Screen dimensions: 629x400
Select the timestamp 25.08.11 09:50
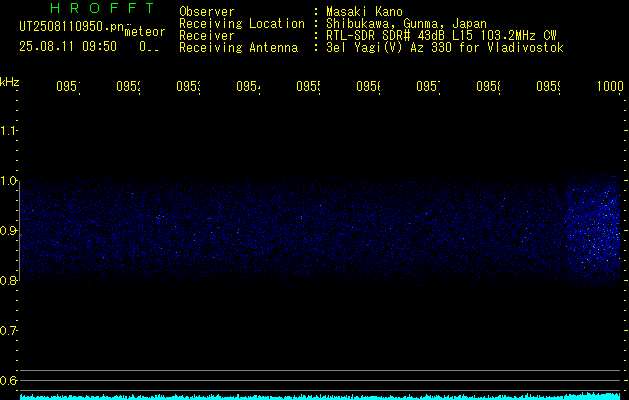[x=68, y=47]
